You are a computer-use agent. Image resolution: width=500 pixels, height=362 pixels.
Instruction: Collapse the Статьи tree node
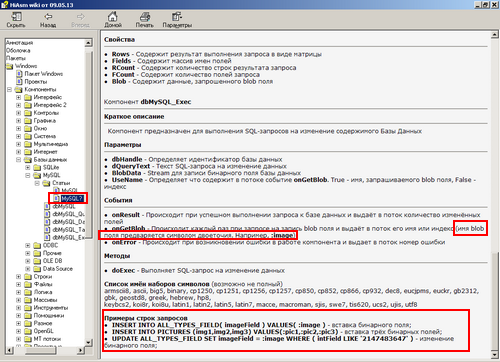pos(37,183)
